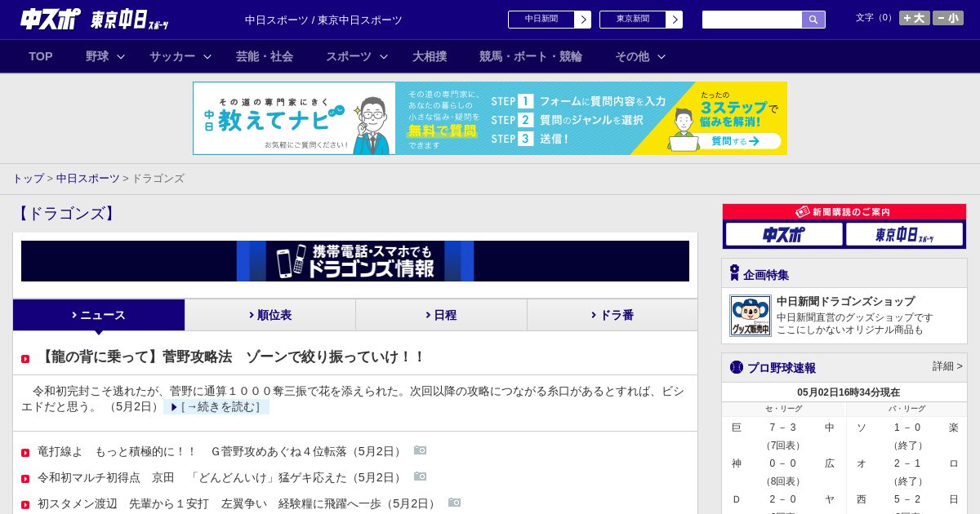The image size is (980, 514).
Task: Open 中日新聞ドラゴンズショップ link
Action: tap(845, 301)
